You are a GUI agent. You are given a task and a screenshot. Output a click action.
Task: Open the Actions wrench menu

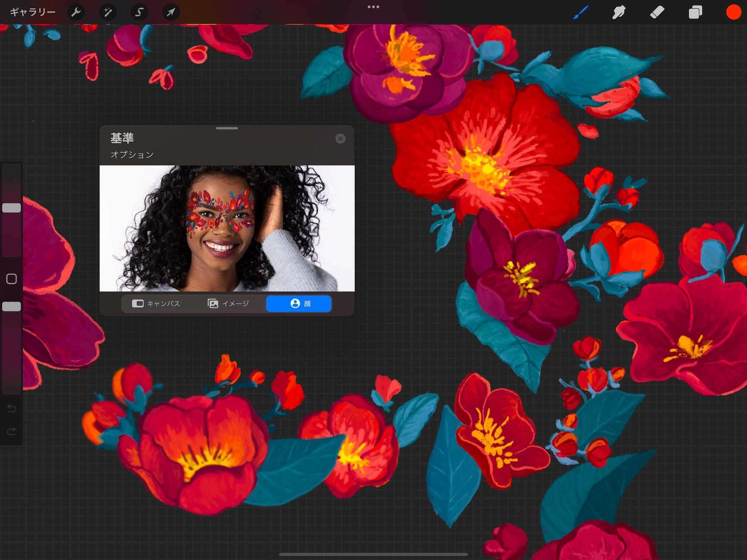(76, 12)
